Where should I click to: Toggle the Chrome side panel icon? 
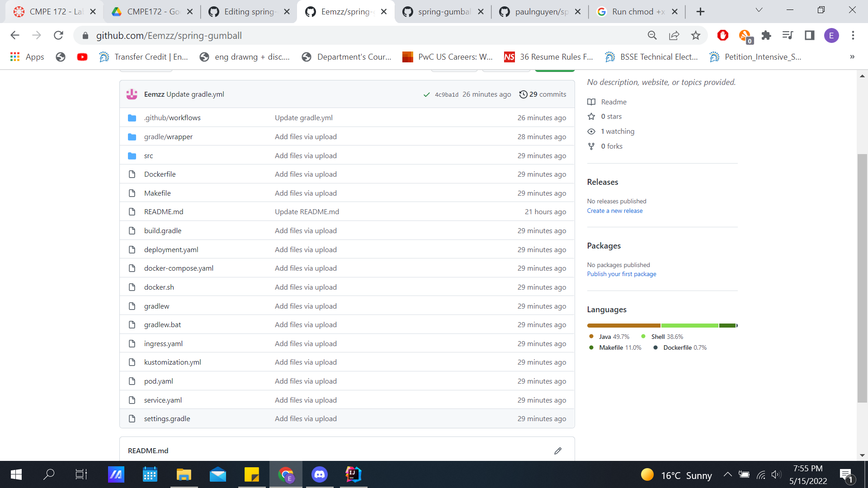click(810, 36)
